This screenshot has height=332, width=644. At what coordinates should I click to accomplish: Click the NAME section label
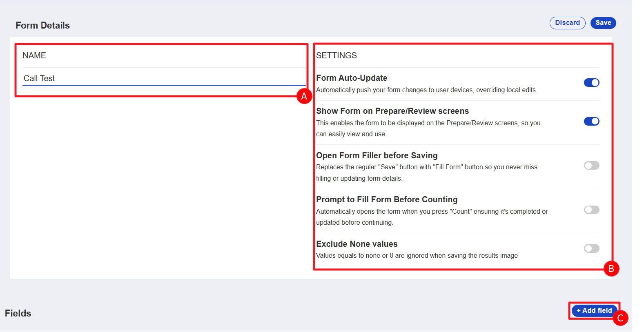(x=34, y=55)
